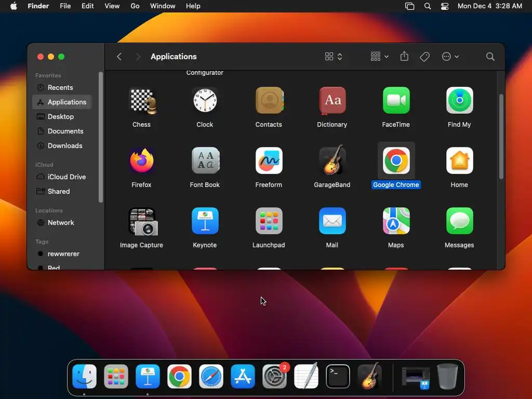Select the Firefox application icon
532x399 pixels.
click(141, 161)
